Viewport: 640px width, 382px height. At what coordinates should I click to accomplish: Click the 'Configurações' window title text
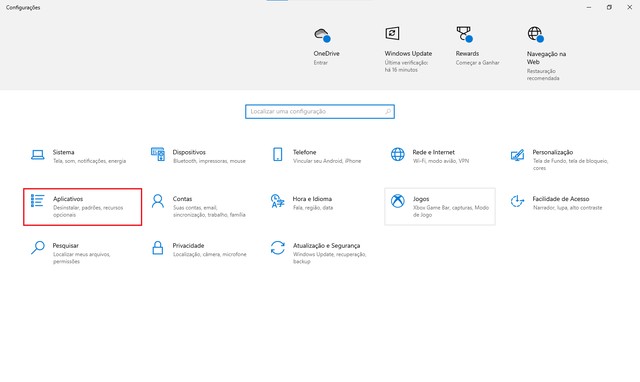(23, 7)
